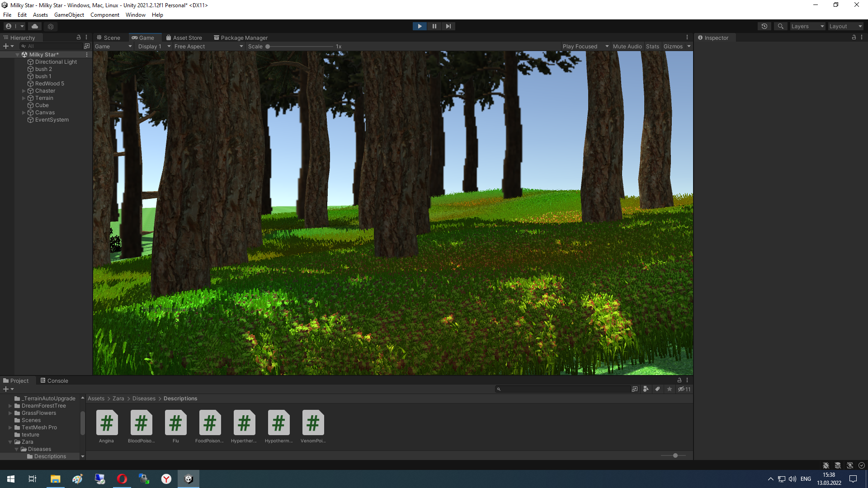
Task: Select Directional Light in Hierarchy
Action: [56, 62]
